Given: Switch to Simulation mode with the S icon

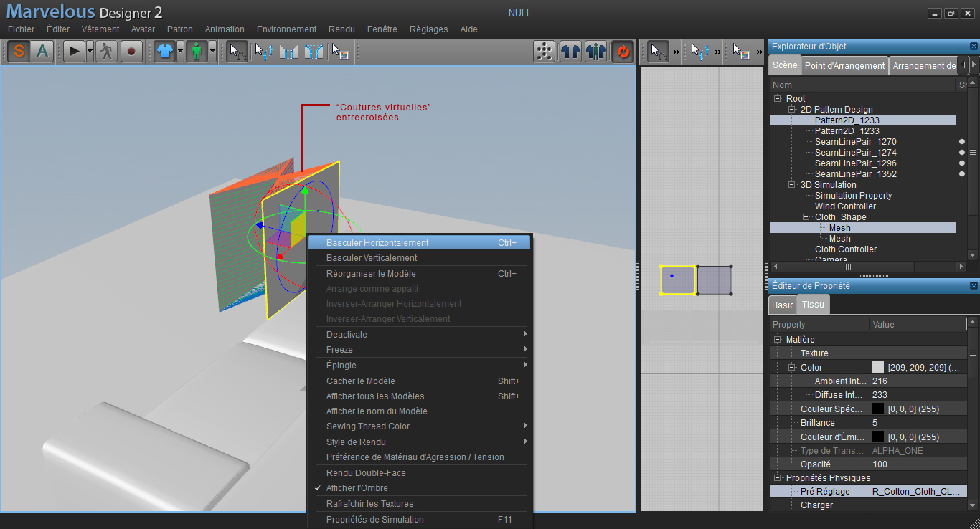Looking at the screenshot, I should click(19, 52).
